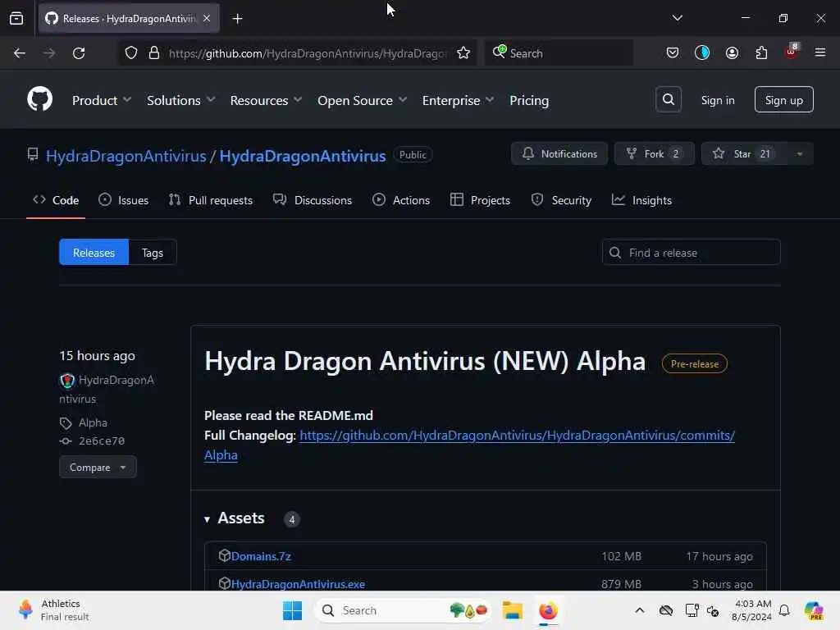840x630 pixels.
Task: Open the Firefox hamburger application menu
Action: coord(819,52)
